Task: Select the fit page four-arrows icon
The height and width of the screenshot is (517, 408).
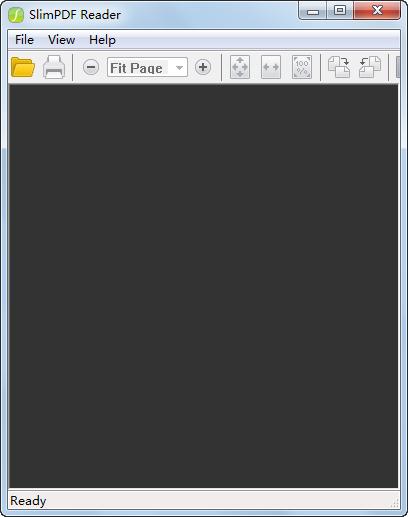Action: click(x=240, y=67)
